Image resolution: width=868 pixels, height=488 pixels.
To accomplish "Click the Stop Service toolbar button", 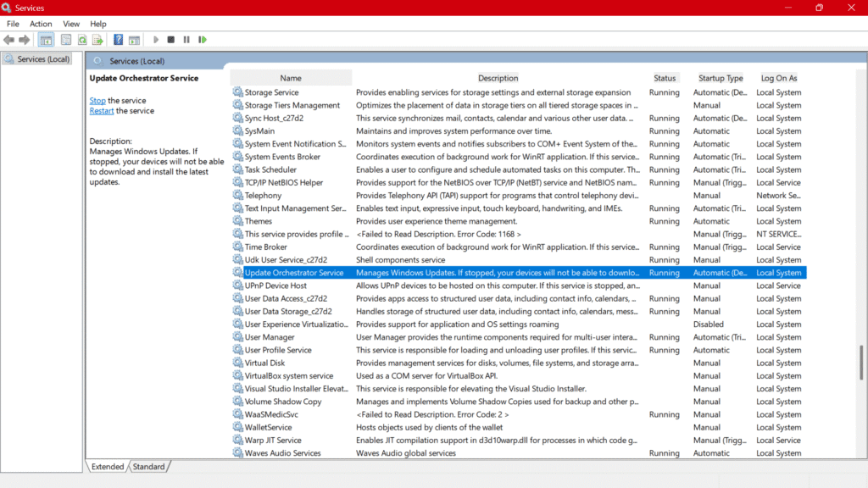I will pyautogui.click(x=170, y=40).
